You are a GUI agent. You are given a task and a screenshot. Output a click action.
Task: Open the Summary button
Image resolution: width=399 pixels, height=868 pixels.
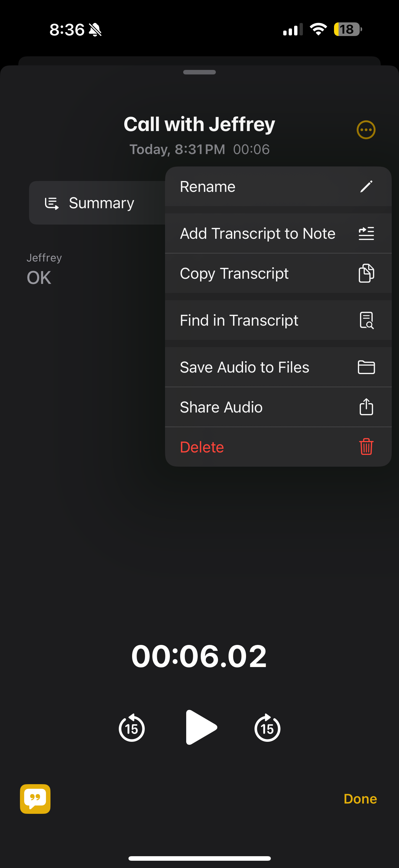pos(97,203)
